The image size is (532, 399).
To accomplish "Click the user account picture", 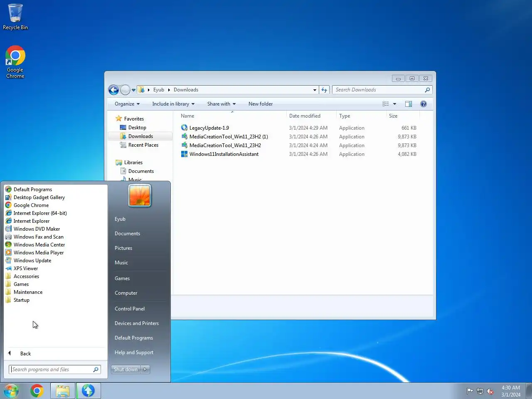I will point(140,195).
